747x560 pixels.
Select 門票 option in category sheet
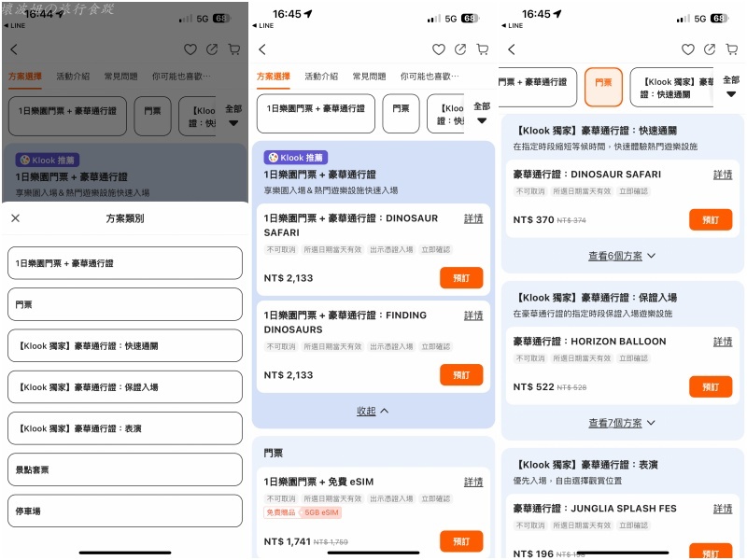125,304
